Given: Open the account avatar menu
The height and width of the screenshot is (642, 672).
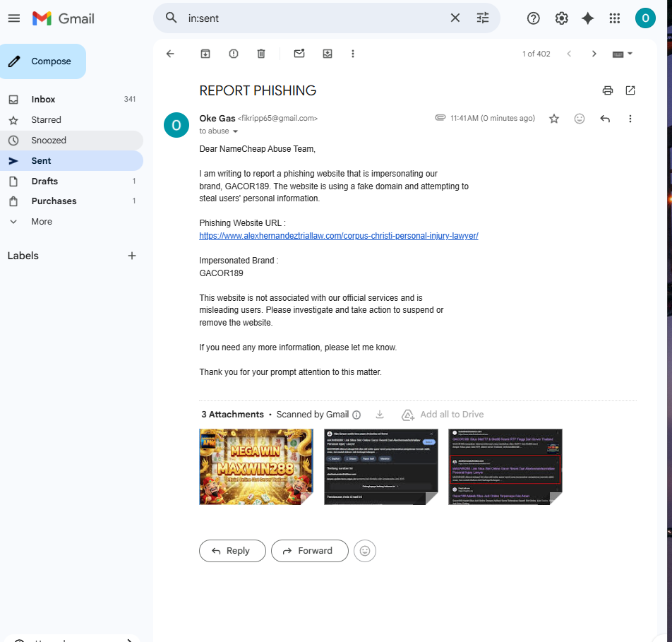Looking at the screenshot, I should [x=645, y=18].
